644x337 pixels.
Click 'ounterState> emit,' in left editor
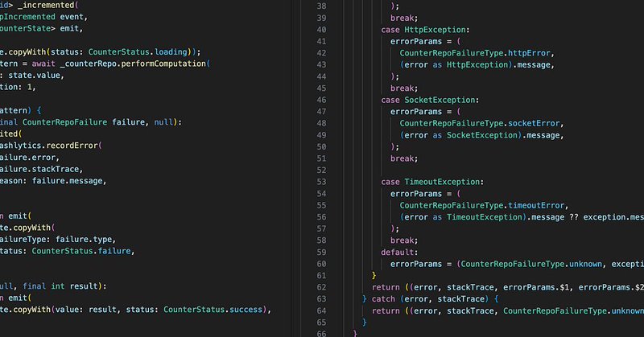(41, 28)
